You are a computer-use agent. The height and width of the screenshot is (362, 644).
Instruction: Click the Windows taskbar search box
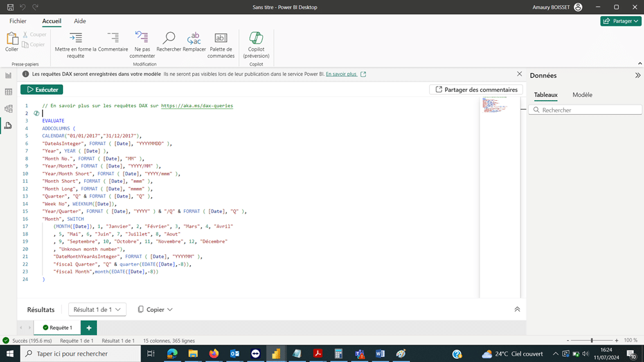pyautogui.click(x=80, y=354)
